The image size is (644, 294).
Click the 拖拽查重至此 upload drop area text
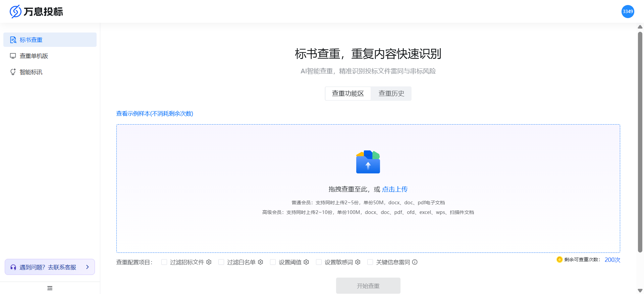354,189
